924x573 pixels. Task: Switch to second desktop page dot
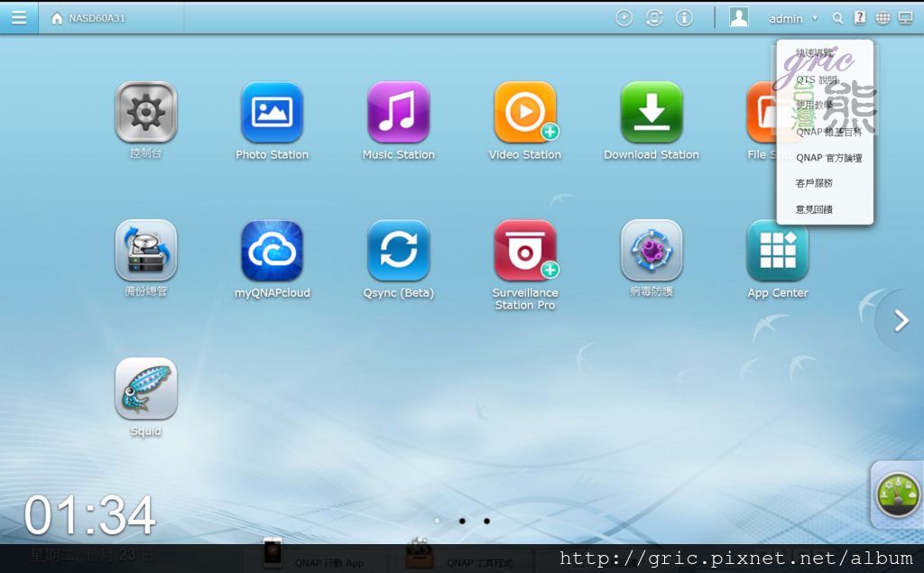point(462,521)
